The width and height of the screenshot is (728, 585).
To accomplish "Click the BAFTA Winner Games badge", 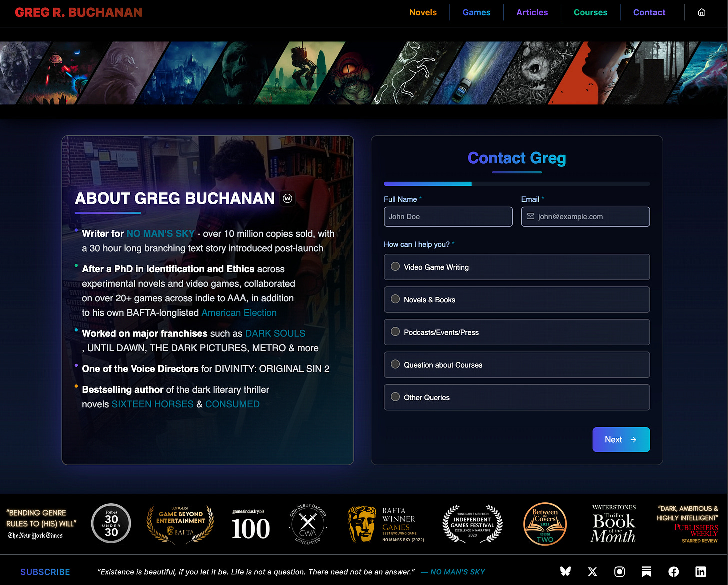I will click(x=386, y=524).
